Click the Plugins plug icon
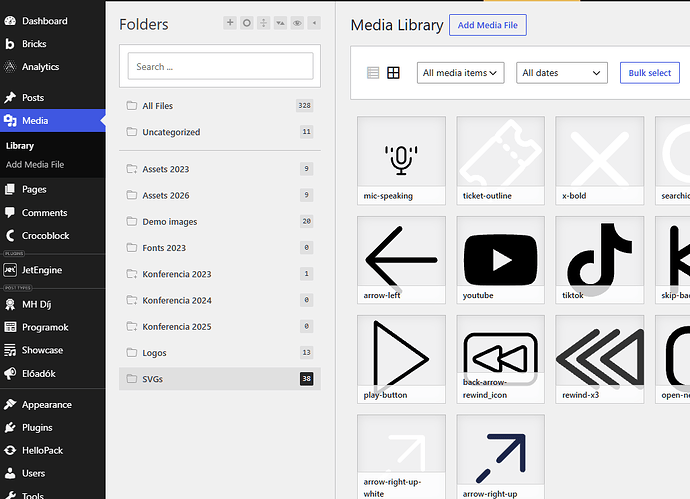This screenshot has width=690, height=499. pyautogui.click(x=10, y=427)
